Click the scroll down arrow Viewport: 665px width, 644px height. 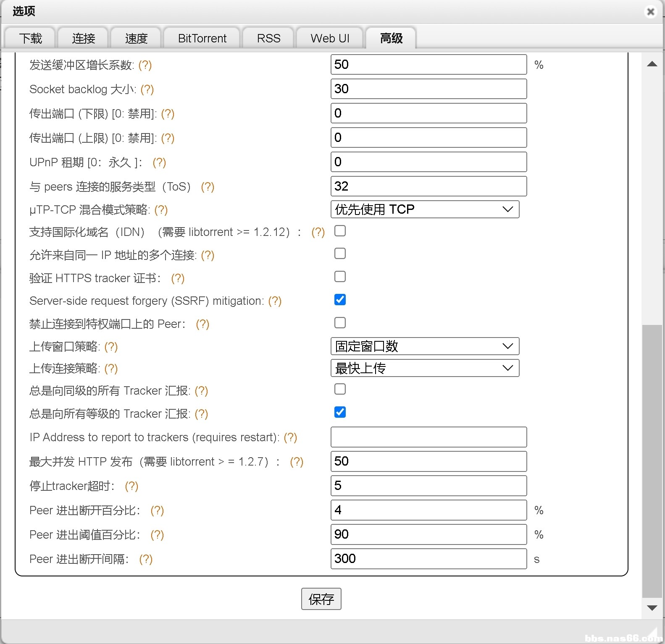pyautogui.click(x=652, y=608)
